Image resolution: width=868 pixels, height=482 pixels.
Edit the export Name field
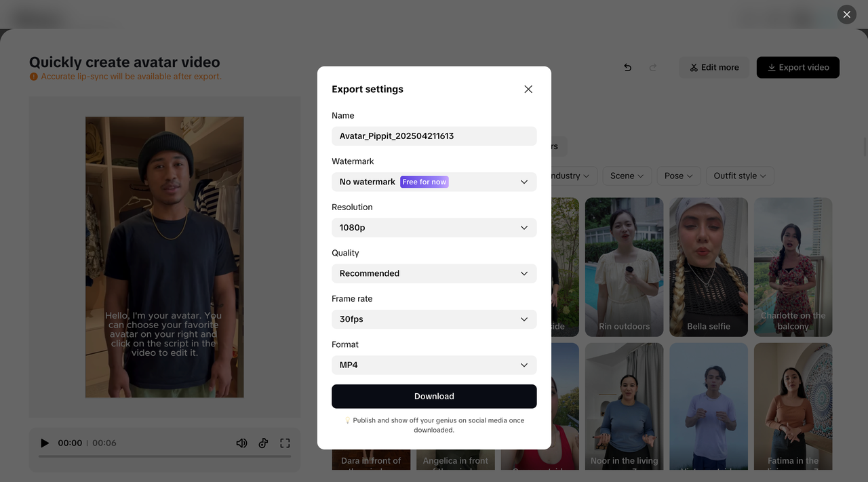[434, 136]
